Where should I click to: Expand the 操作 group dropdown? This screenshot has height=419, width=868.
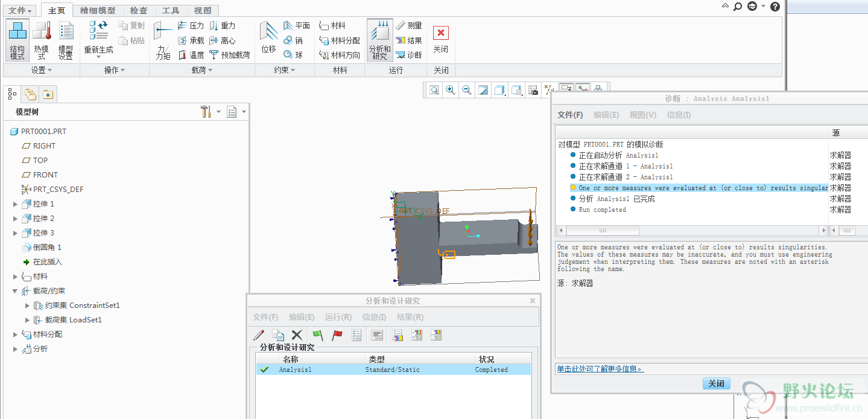[x=115, y=71]
